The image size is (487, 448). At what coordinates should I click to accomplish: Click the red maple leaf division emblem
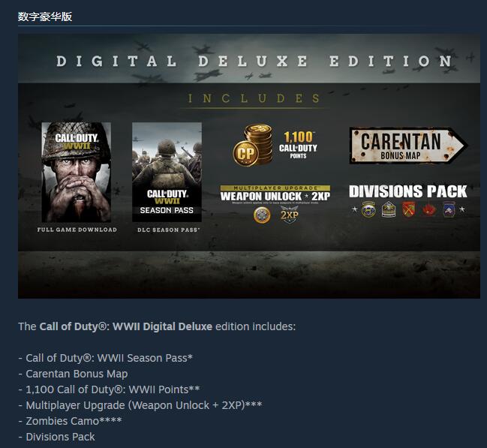coord(429,210)
